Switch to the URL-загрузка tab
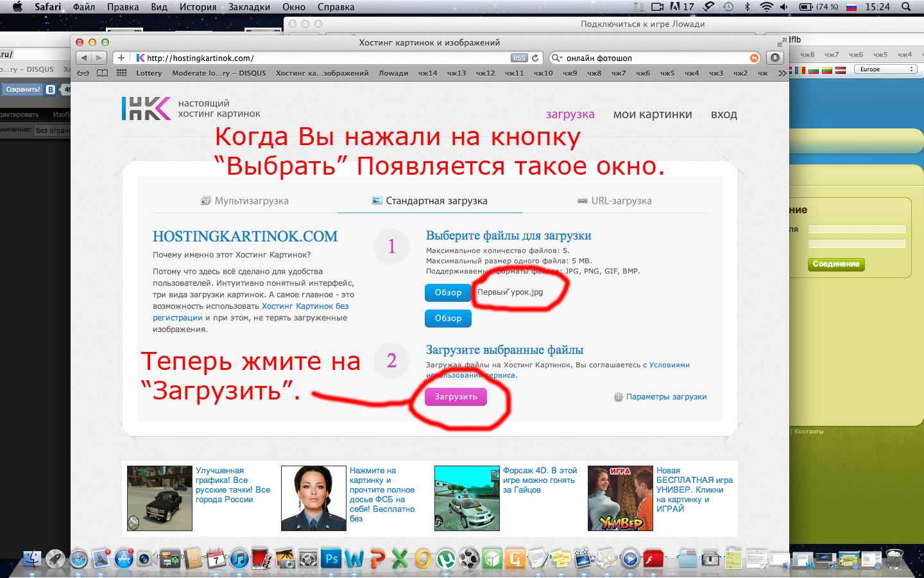 click(614, 201)
